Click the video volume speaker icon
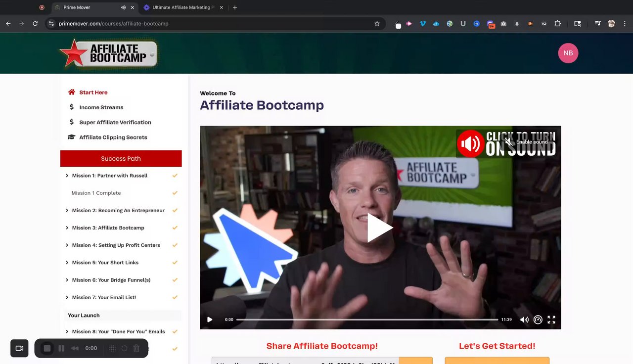633x364 pixels. (524, 319)
